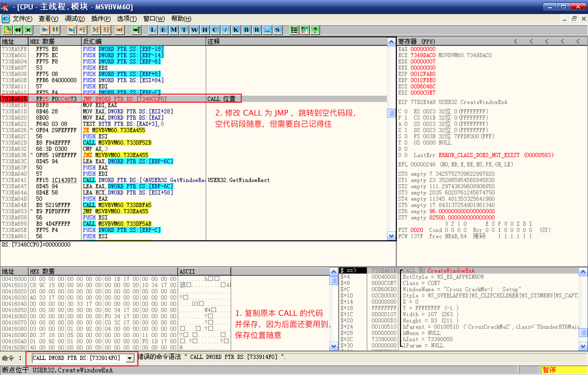Click inside the 命令 command input field
This screenshot has width=588, height=375.
[x=78, y=358]
